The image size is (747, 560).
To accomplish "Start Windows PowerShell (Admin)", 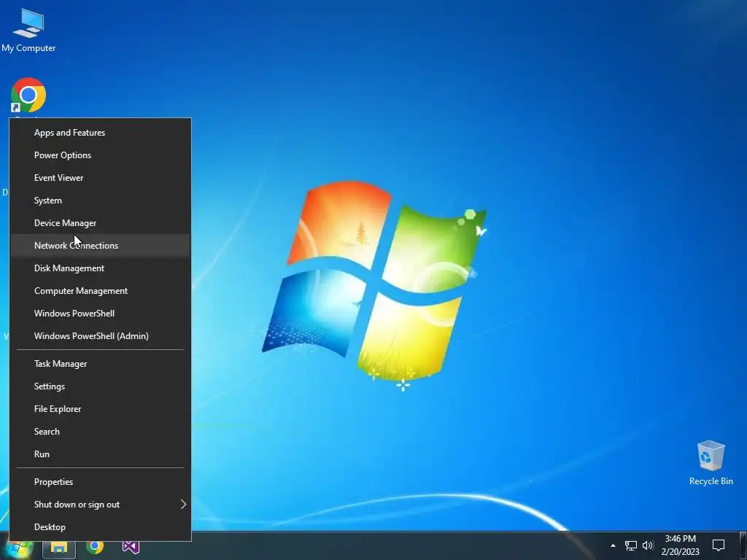I will click(x=101, y=336).
